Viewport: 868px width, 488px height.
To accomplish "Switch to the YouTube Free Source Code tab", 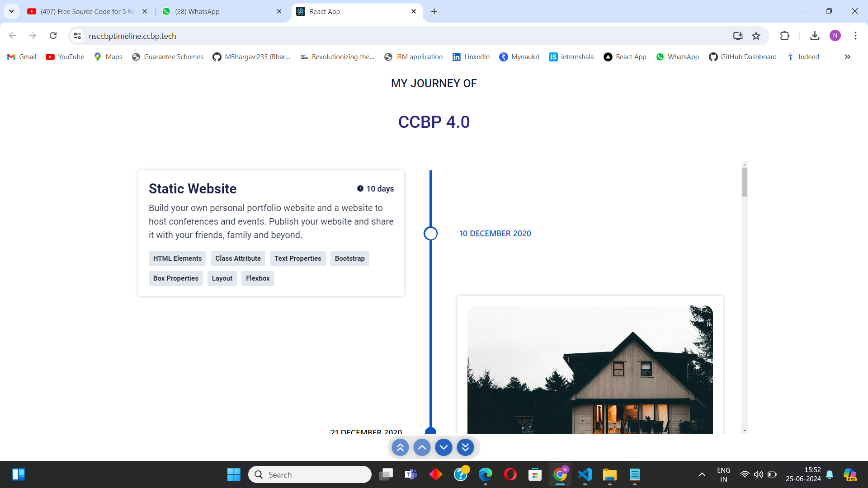I will click(x=88, y=11).
